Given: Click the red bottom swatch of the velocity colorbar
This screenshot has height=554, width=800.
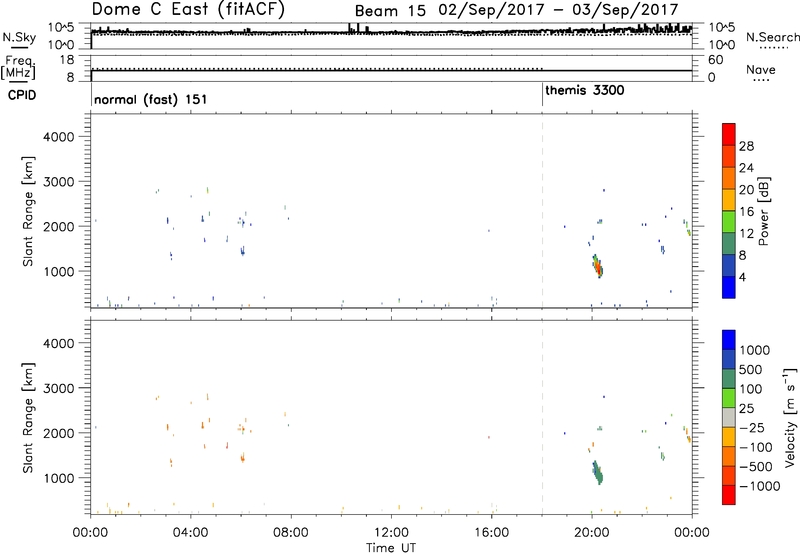Looking at the screenshot, I should tap(729, 494).
